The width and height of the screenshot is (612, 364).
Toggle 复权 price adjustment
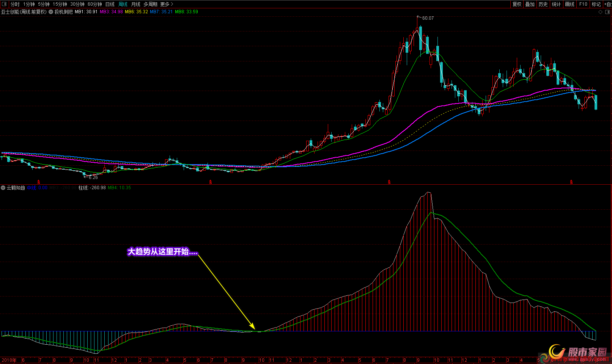(x=517, y=4)
